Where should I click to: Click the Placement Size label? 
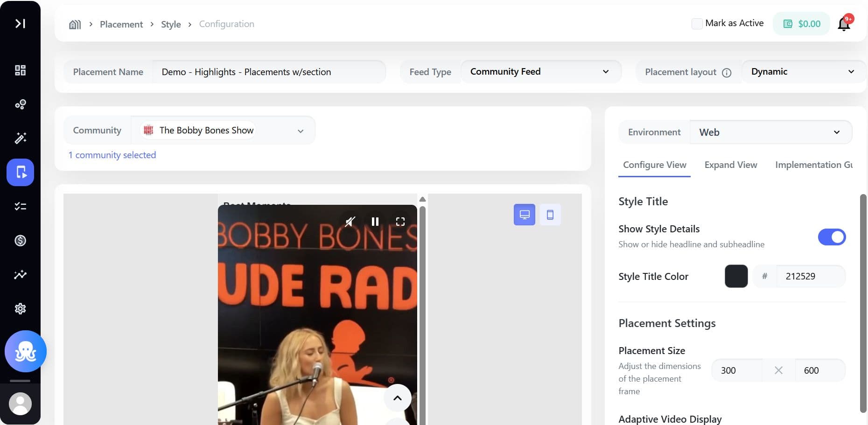(x=651, y=351)
